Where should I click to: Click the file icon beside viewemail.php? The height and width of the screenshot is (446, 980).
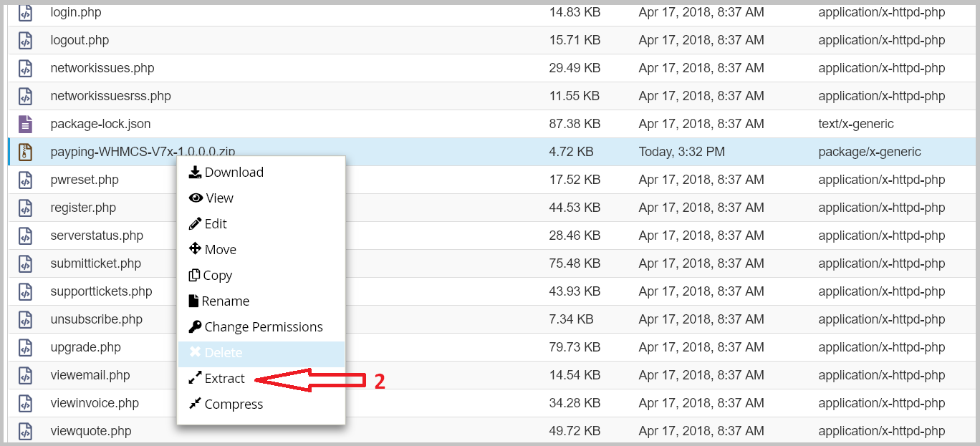point(25,376)
